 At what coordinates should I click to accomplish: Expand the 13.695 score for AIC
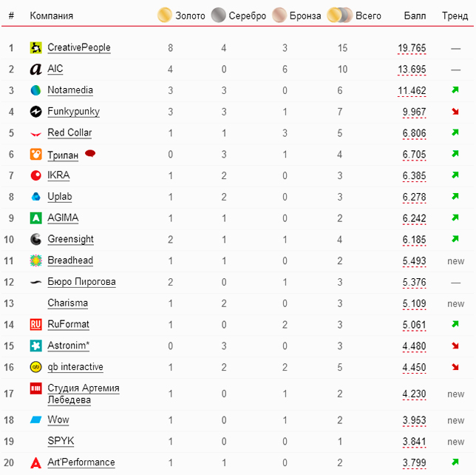tap(412, 70)
